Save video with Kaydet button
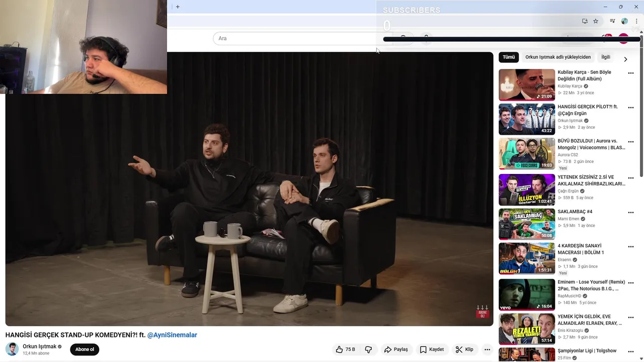This screenshot has width=644, height=362. click(432, 349)
